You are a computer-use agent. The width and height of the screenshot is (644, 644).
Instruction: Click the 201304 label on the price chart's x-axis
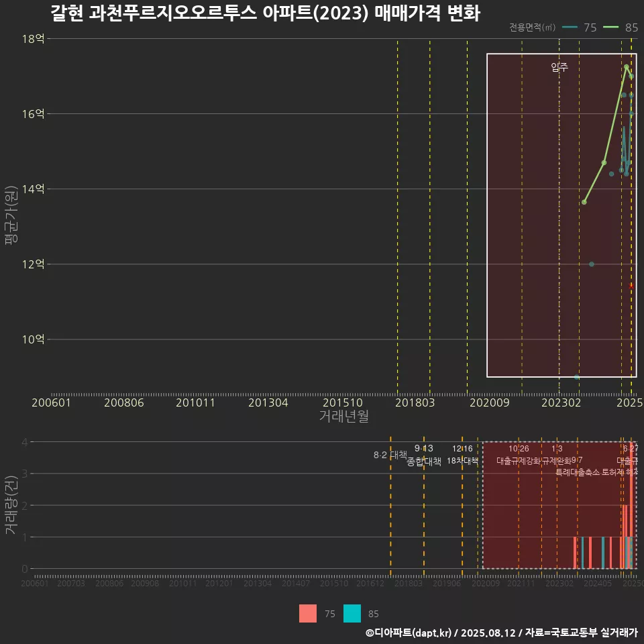[x=268, y=402]
